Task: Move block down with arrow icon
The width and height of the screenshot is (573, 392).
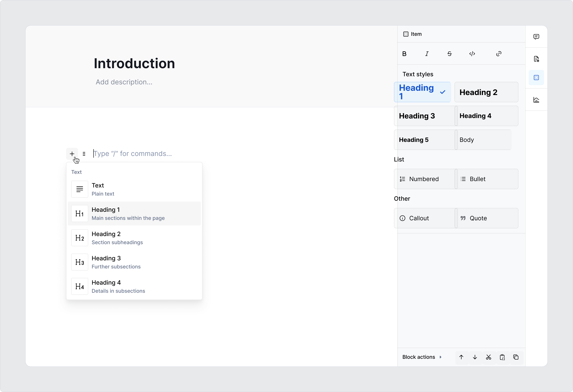Action: point(475,357)
